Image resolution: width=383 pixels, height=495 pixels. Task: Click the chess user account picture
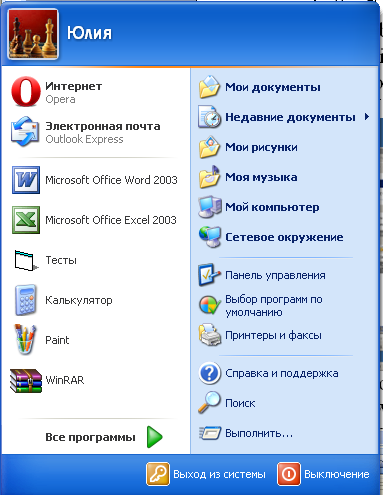pos(33,34)
